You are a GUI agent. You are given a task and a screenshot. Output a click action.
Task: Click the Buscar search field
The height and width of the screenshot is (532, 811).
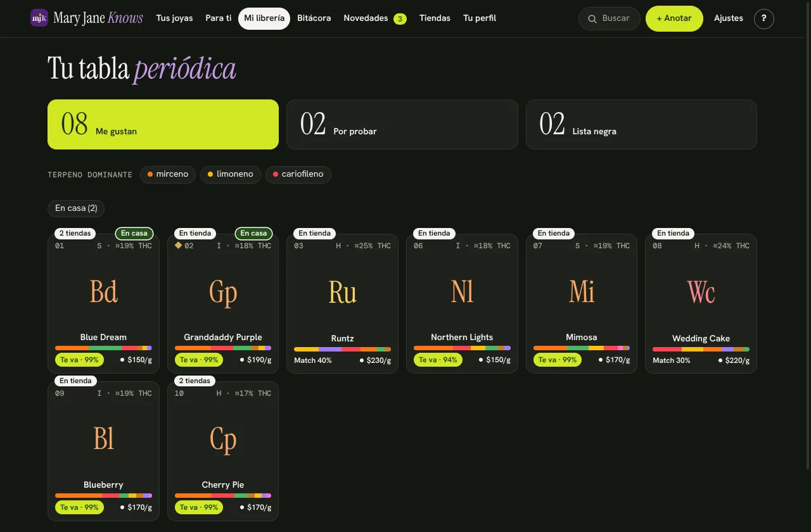610,19
